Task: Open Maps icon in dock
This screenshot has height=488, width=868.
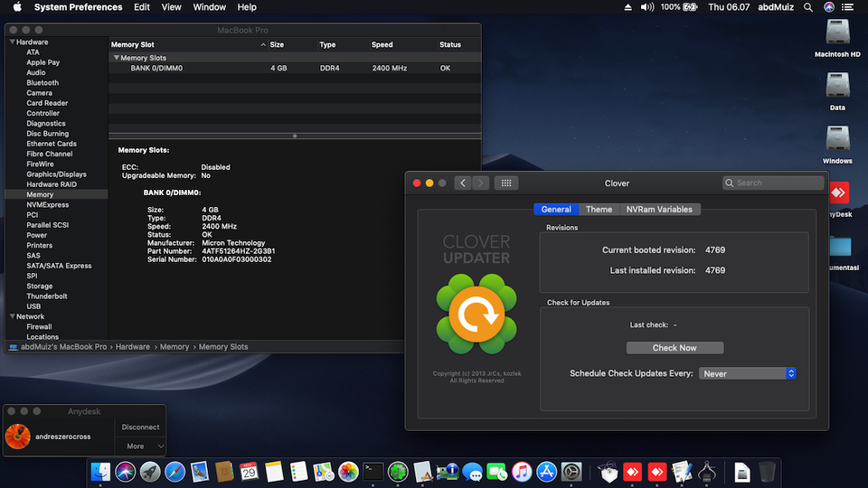Action: tap(324, 472)
